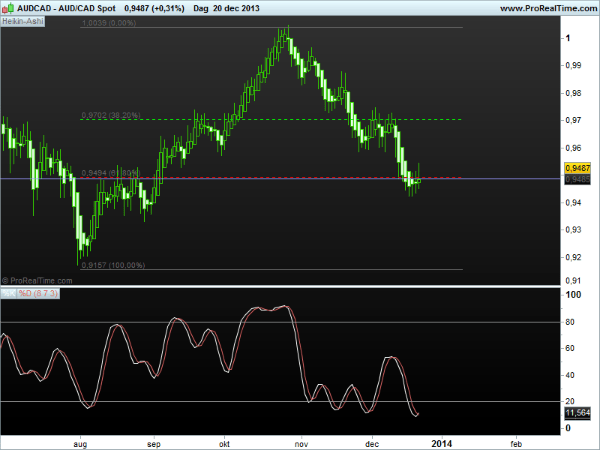Click the candlestick icon beside AUDCAD title
Image resolution: width=600 pixels, height=450 pixels.
click(x=8, y=8)
